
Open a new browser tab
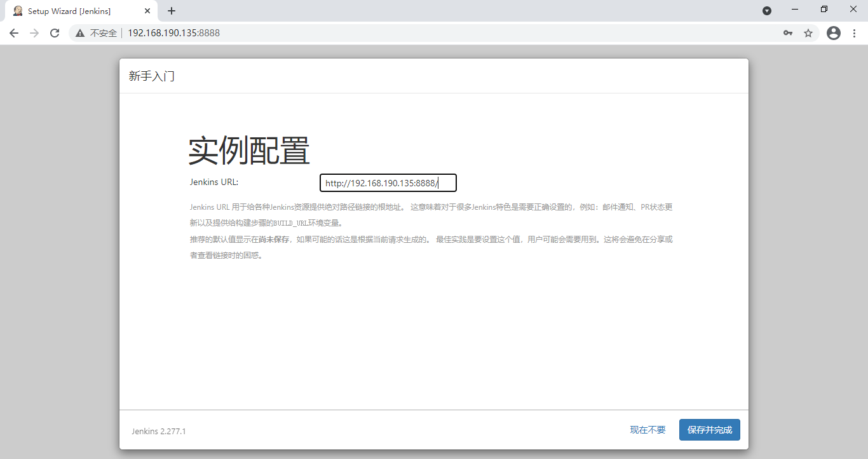click(172, 11)
